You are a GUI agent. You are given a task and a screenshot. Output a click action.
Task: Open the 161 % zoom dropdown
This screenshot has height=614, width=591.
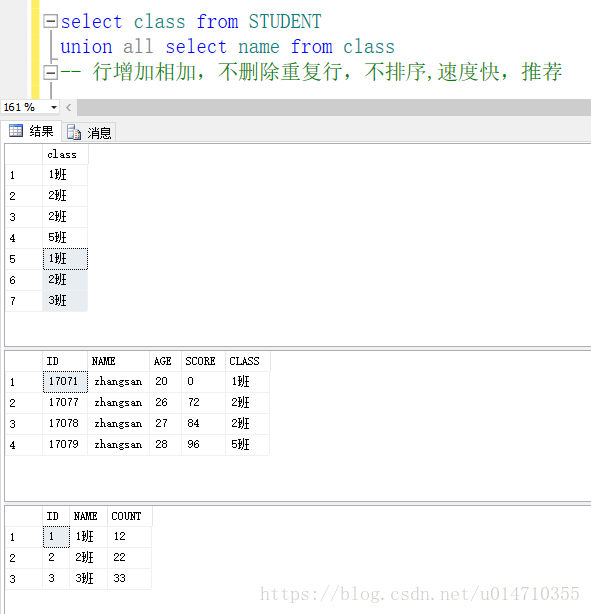(x=54, y=107)
